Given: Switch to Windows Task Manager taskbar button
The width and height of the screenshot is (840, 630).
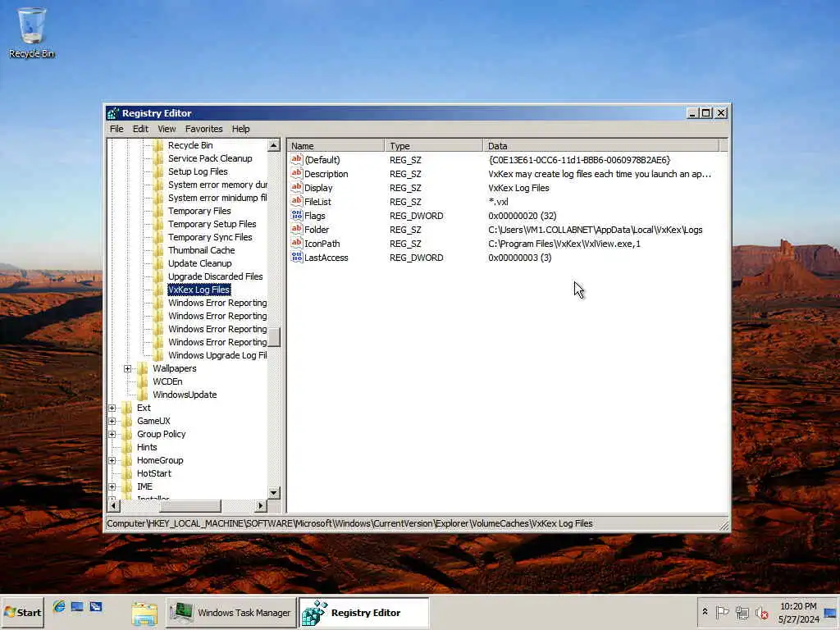Looking at the screenshot, I should [x=231, y=613].
